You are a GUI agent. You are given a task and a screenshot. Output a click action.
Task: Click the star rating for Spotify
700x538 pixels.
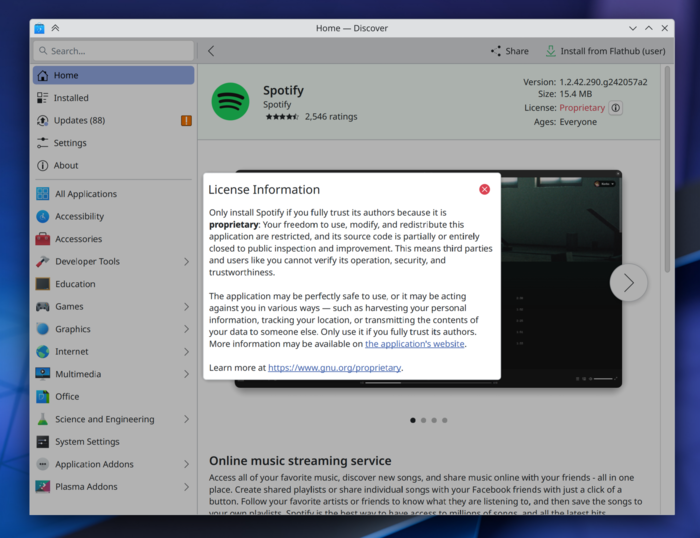click(282, 117)
